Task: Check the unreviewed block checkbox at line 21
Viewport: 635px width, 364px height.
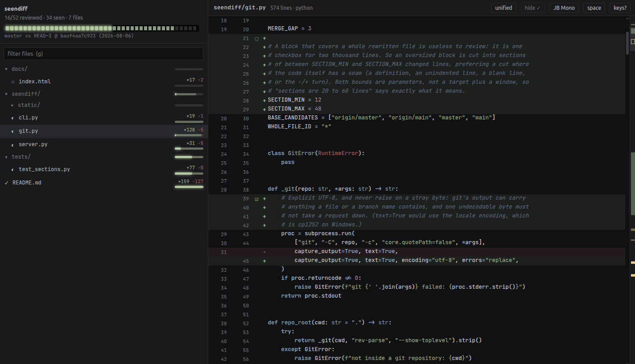Action: coord(257,39)
